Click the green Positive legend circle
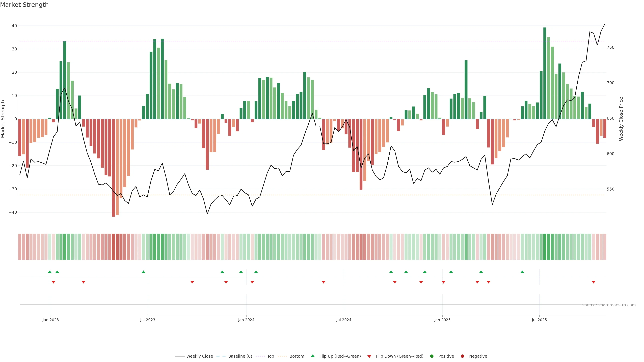Screen dimensions: 644x362 pos(432,356)
